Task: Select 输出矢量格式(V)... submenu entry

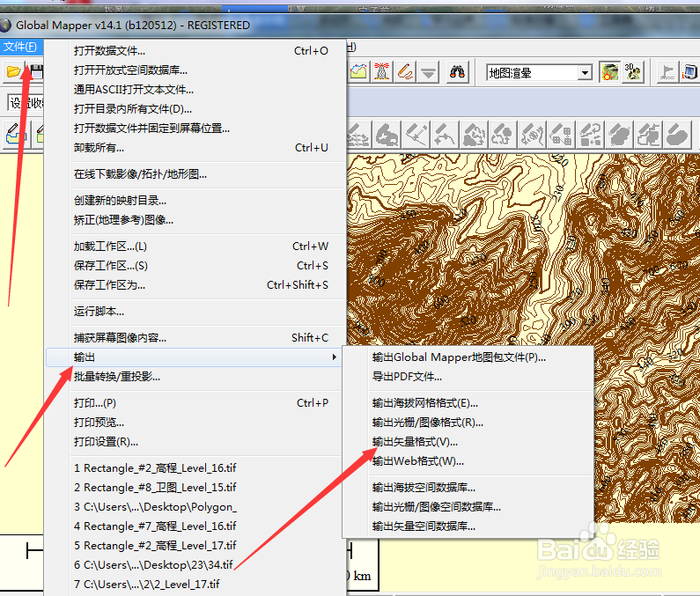Action: (x=468, y=442)
